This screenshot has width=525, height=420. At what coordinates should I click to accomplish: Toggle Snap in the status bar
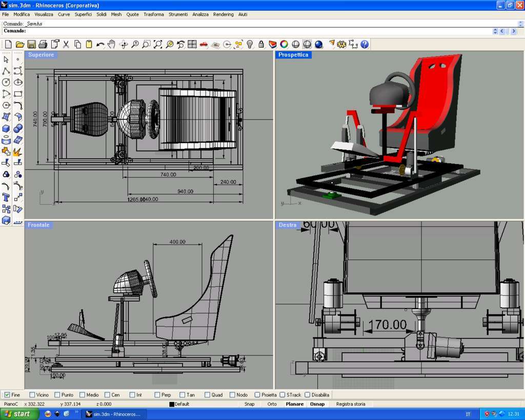250,404
